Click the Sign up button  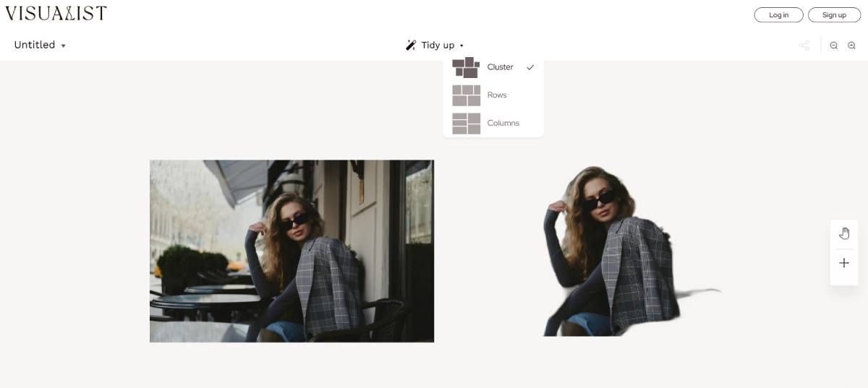click(834, 14)
